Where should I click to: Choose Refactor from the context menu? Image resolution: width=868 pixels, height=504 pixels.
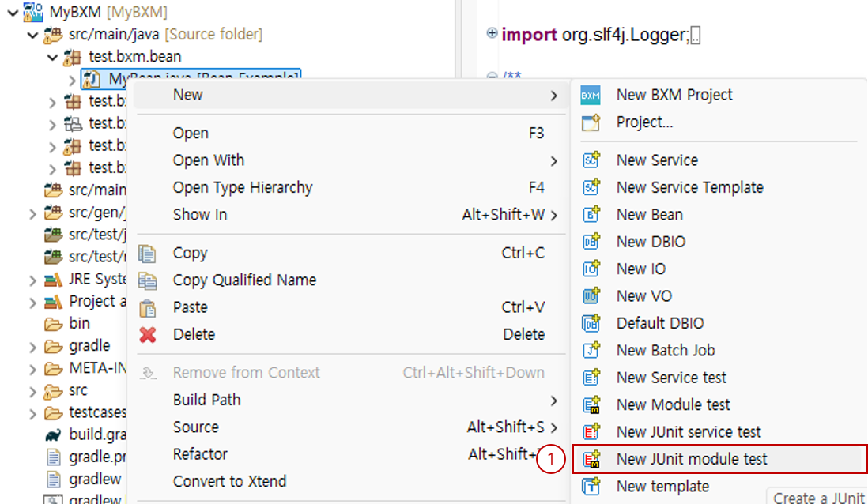point(200,454)
